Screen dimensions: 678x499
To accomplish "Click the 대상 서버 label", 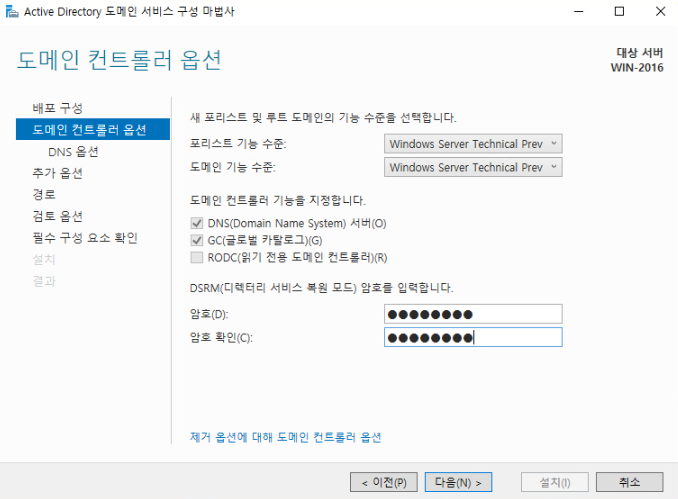I will tap(640, 53).
